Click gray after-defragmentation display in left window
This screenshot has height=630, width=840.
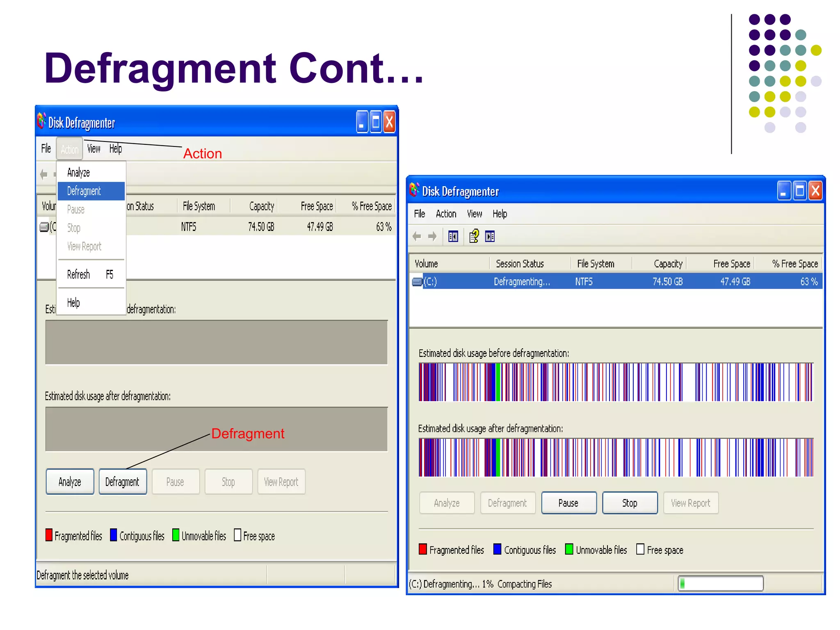tap(217, 429)
